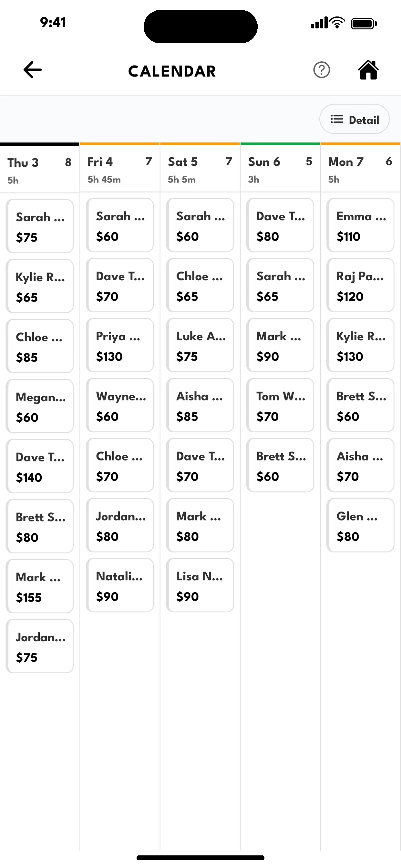Open Raj Pa... $120 appointment
Screen dimensions: 401x868
click(360, 285)
